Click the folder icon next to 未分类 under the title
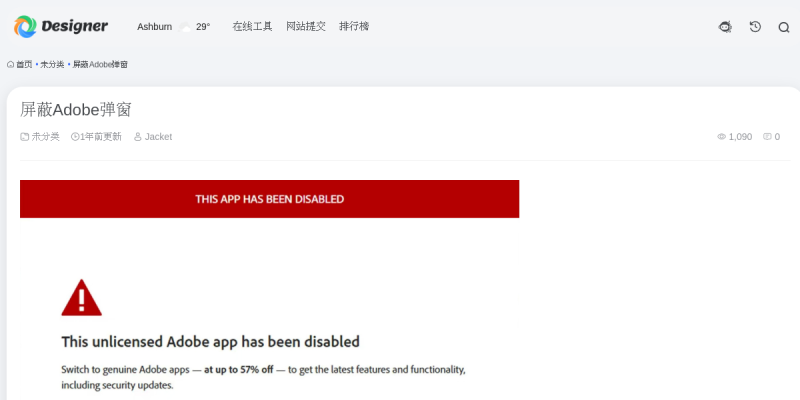This screenshot has height=400, width=800. click(24, 137)
